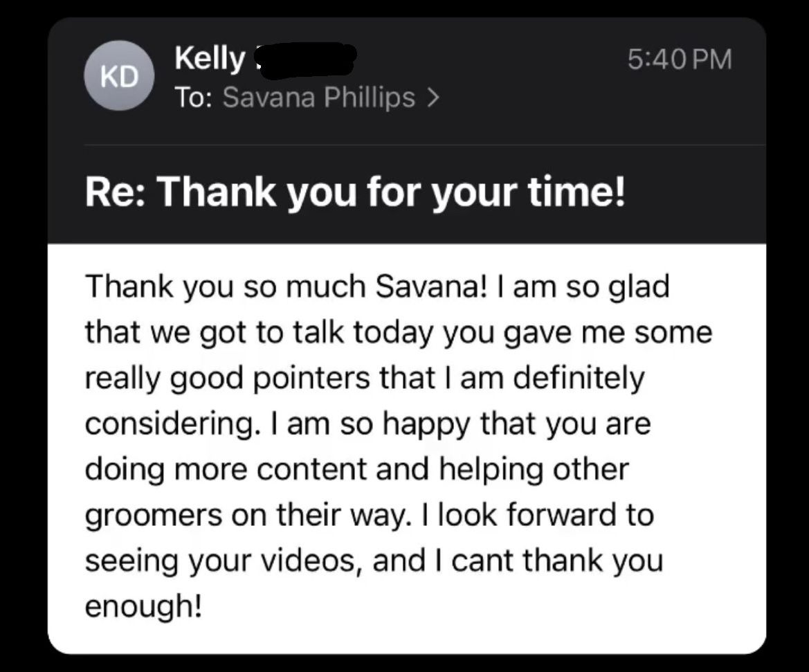
Task: Click the word 'groomers' in the message
Action: coord(153,516)
